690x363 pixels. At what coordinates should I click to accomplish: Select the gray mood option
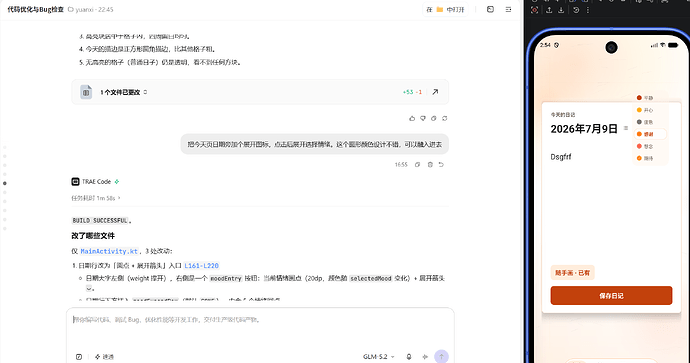(646, 122)
